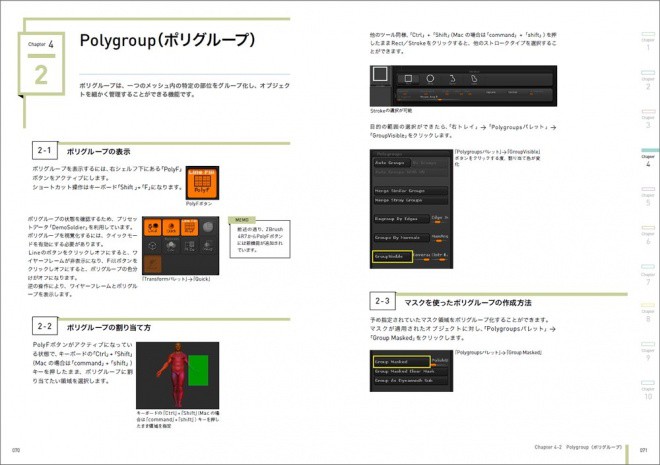Click the Group Masked button
The height and width of the screenshot is (465, 660).
(x=402, y=362)
